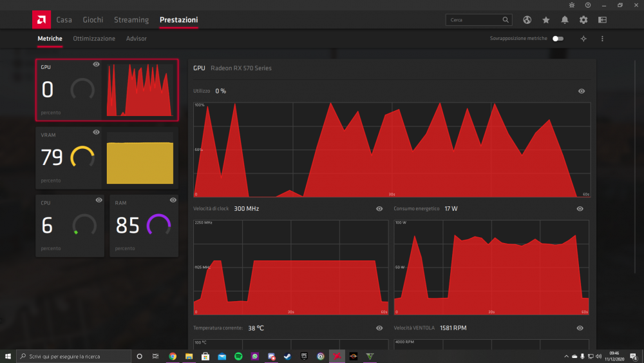Open notifications bell icon
The width and height of the screenshot is (644, 363).
click(x=565, y=20)
